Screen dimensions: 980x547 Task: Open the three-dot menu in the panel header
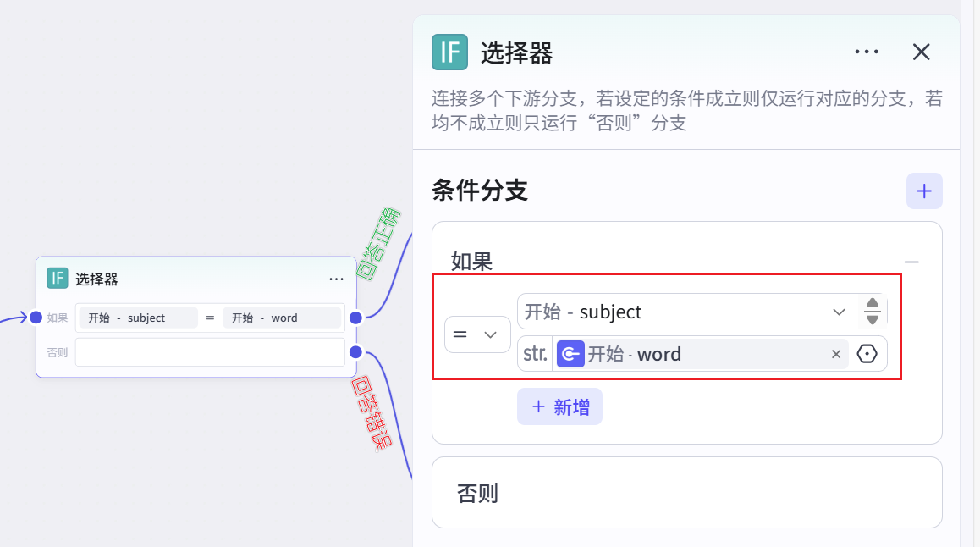(x=867, y=52)
